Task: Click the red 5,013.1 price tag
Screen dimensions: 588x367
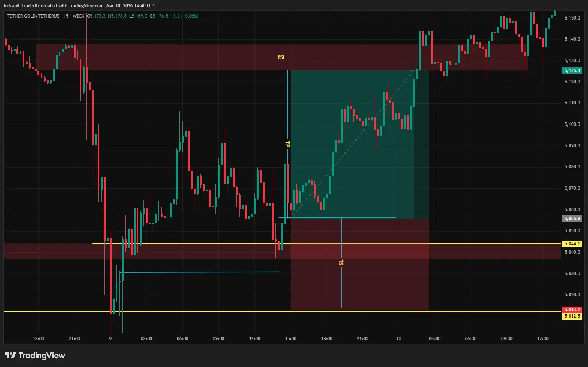Action: (572, 310)
